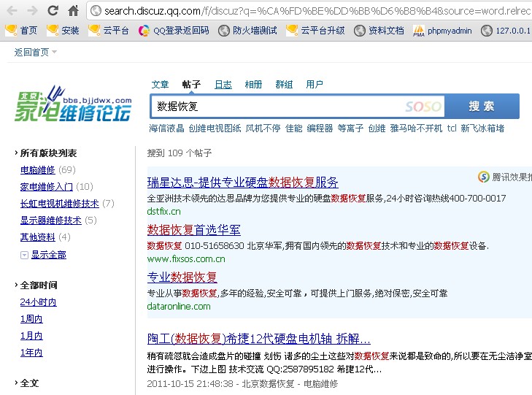
Task: Click the dstfix.cn ad URL
Action: [x=164, y=212]
